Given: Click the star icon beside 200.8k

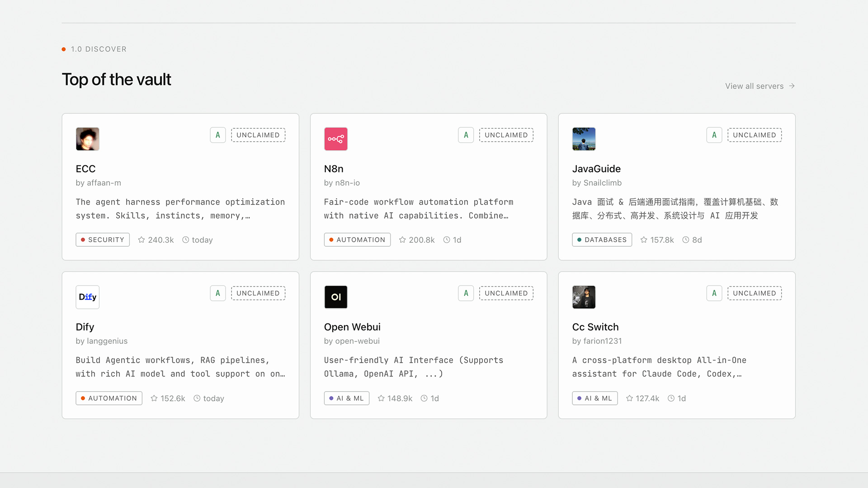Looking at the screenshot, I should point(402,240).
